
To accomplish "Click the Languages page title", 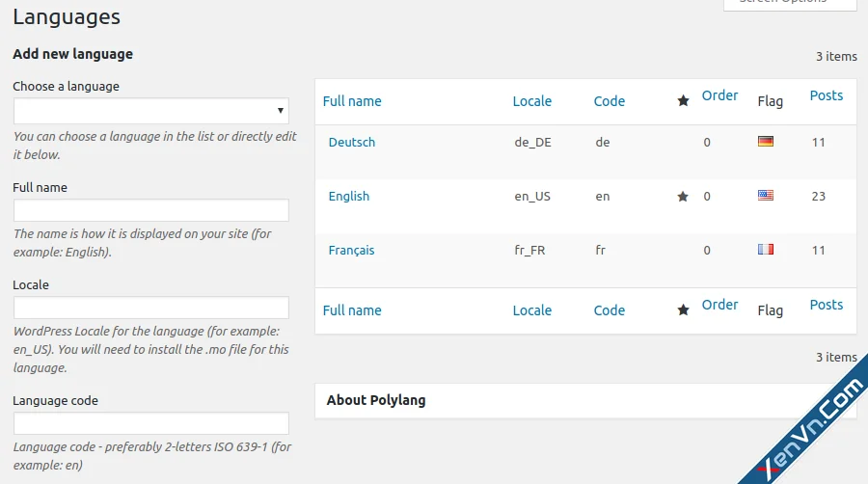I will pyautogui.click(x=67, y=17).
